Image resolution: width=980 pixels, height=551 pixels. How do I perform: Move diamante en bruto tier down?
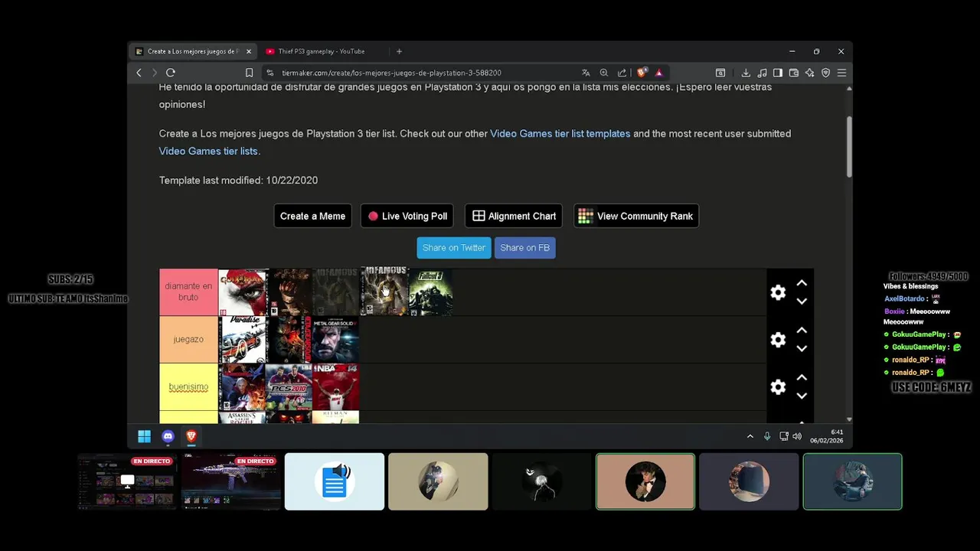[802, 302]
